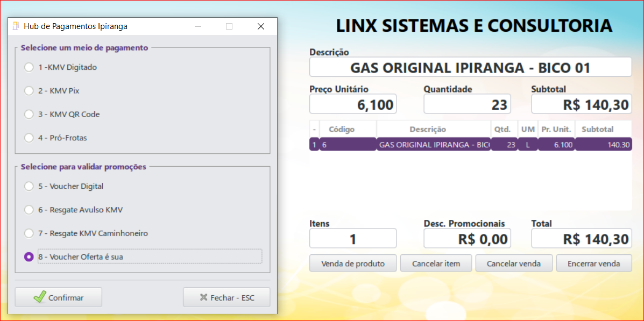
Task: Select 7 - Resgate KMV Caminhoneiro option
Action: pos(29,233)
